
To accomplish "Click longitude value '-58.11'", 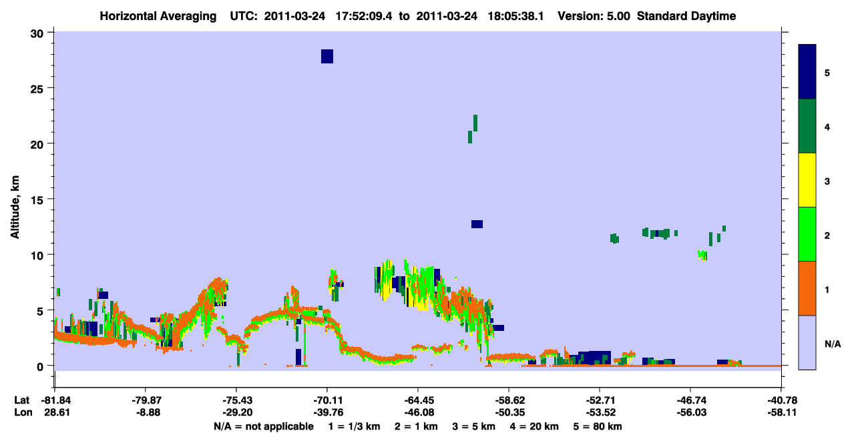I will click(781, 413).
